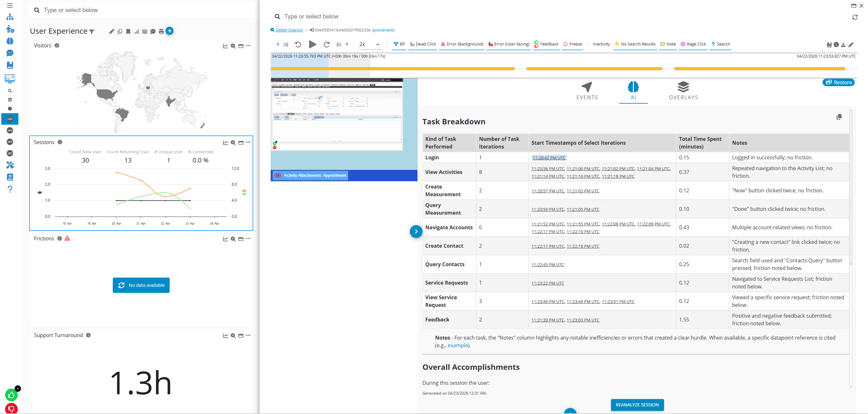Image resolution: width=868 pixels, height=414 pixels.
Task: Click the Restore button
Action: click(x=838, y=82)
